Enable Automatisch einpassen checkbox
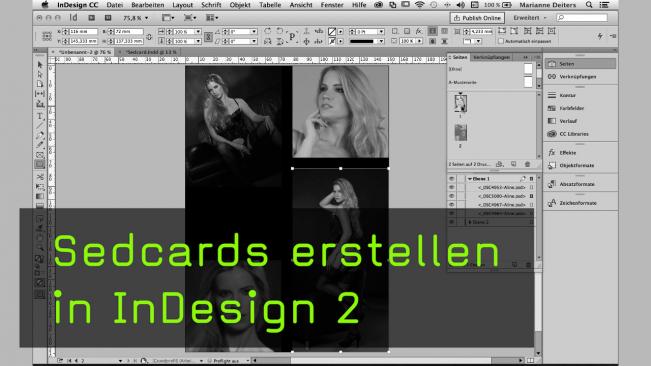651x366 pixels. pyautogui.click(x=501, y=41)
